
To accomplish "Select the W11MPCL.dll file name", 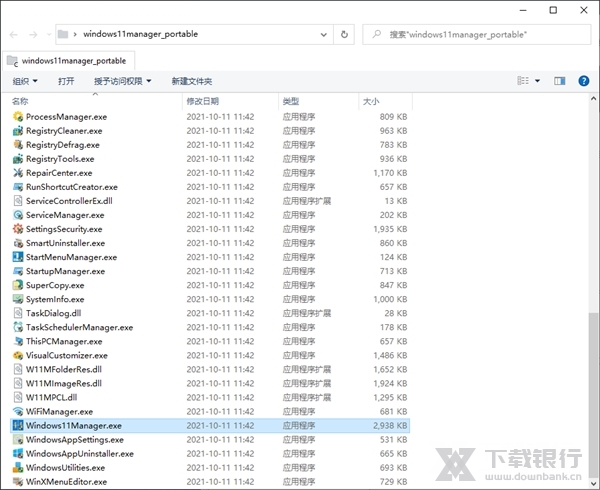I will tap(51, 397).
